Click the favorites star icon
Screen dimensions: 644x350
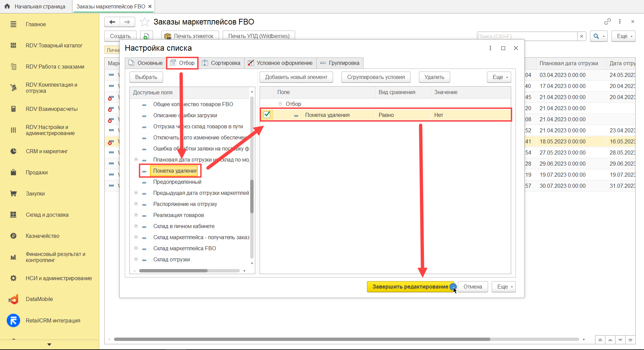[x=145, y=22]
